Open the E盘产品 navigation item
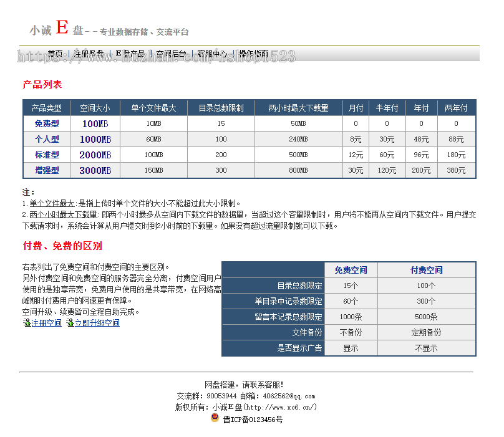The height and width of the screenshot is (437, 504). pyautogui.click(x=130, y=54)
